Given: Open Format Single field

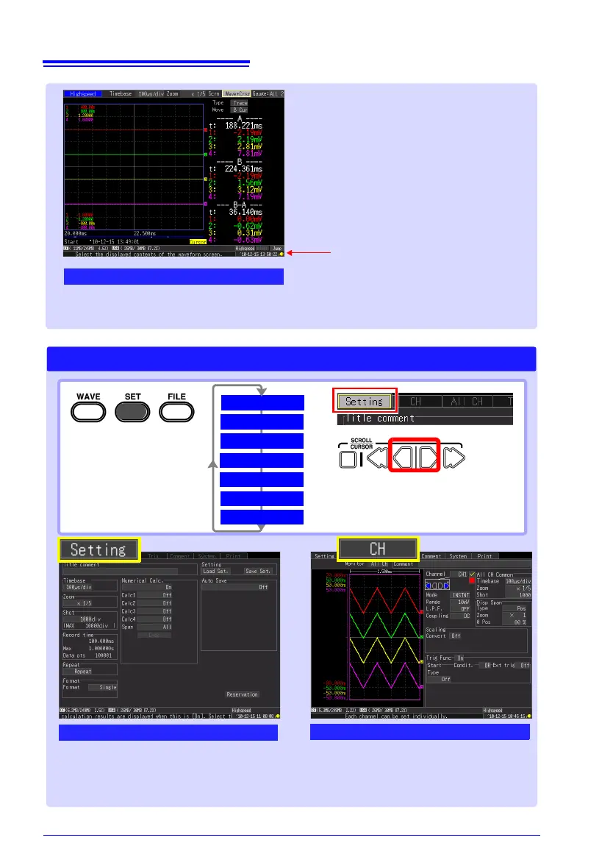Looking at the screenshot, I should pos(102,687).
